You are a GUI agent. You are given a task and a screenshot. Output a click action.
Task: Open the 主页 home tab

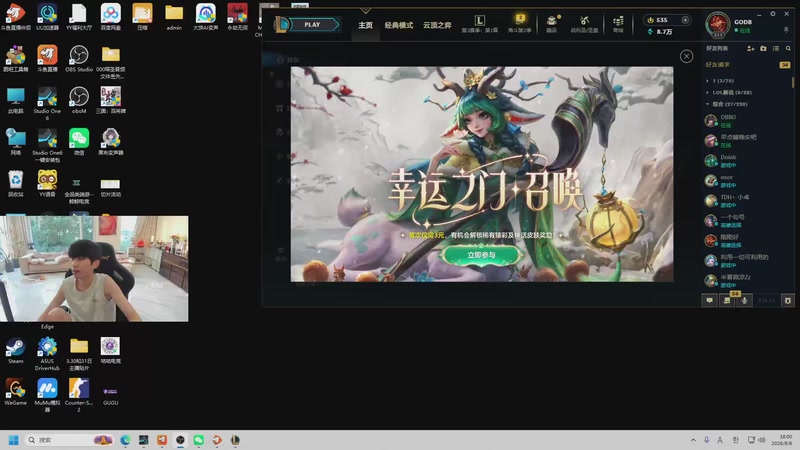pyautogui.click(x=365, y=25)
